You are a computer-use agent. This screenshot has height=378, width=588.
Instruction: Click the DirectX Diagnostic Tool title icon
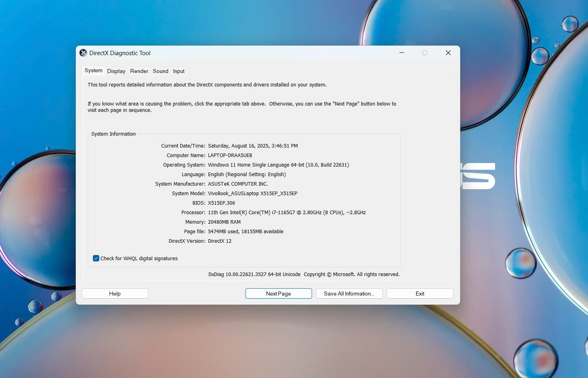click(83, 53)
